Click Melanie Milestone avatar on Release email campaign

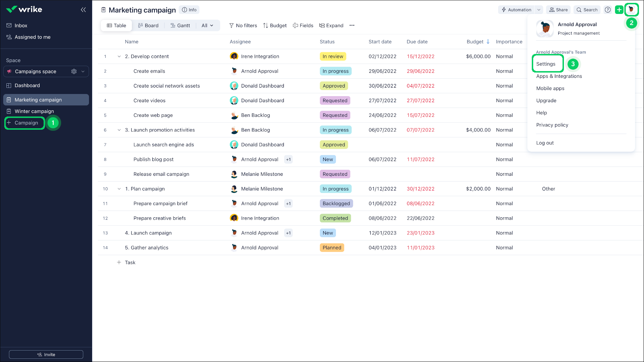click(x=234, y=174)
